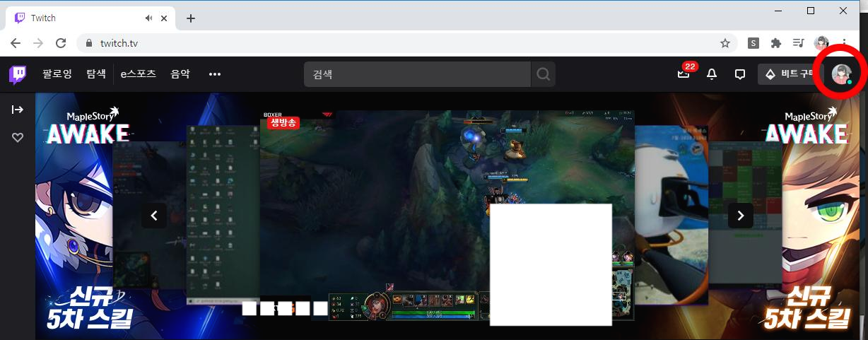Open the 탐색 navigation tab

pyautogui.click(x=96, y=74)
